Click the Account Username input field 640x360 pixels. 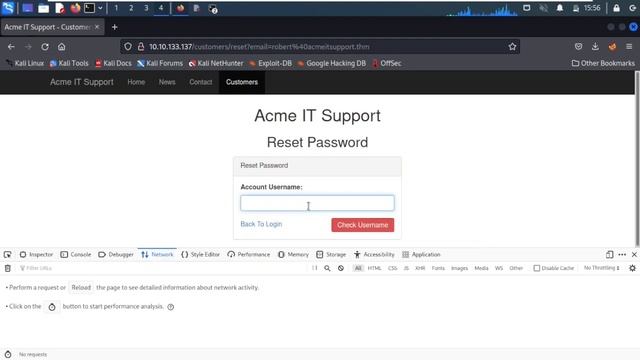point(317,203)
